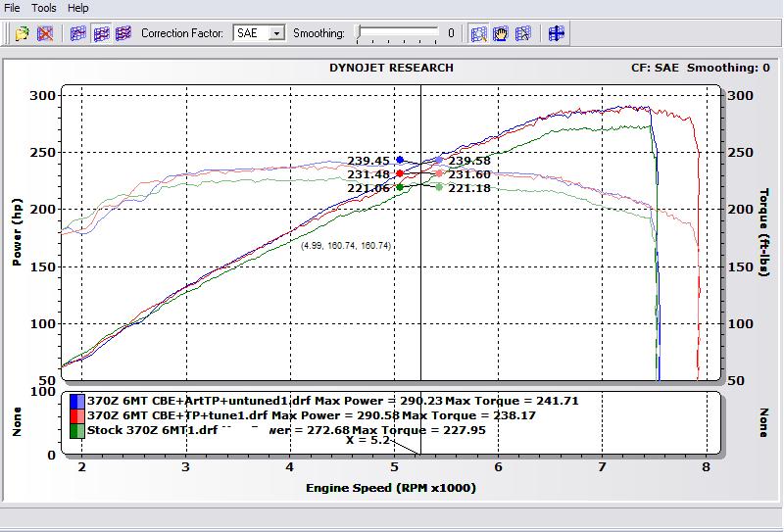Activate the graph pointer selection tool
The image size is (784, 532).
point(523,33)
